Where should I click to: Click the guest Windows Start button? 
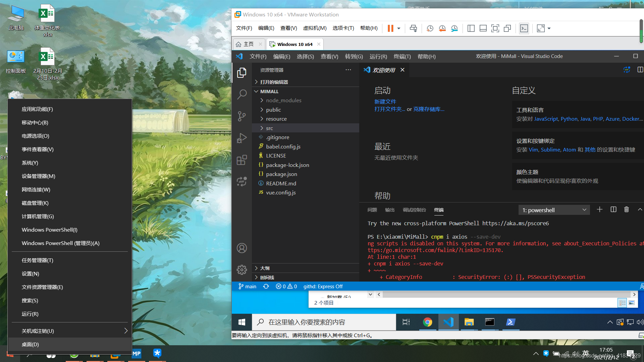point(242,322)
